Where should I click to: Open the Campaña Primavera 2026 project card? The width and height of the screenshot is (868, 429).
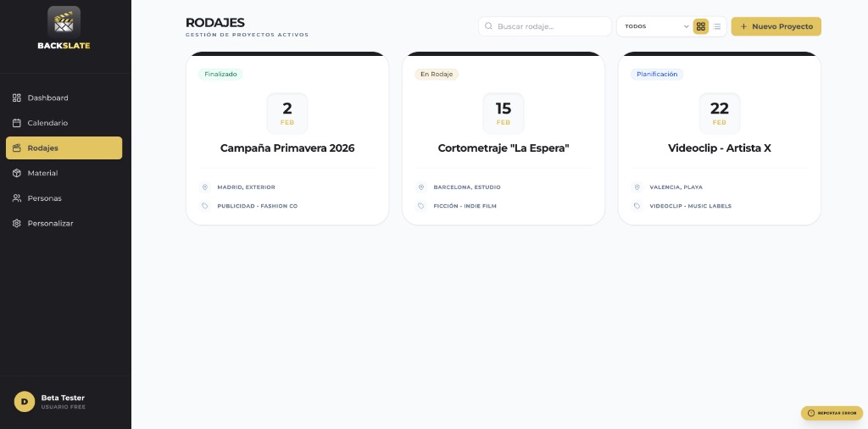pyautogui.click(x=287, y=148)
